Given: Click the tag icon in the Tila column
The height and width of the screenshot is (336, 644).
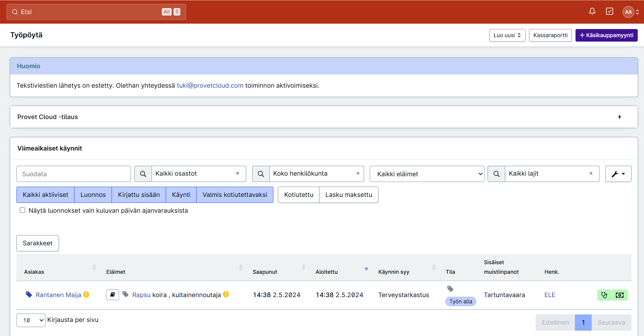Looking at the screenshot, I should pyautogui.click(x=450, y=289).
